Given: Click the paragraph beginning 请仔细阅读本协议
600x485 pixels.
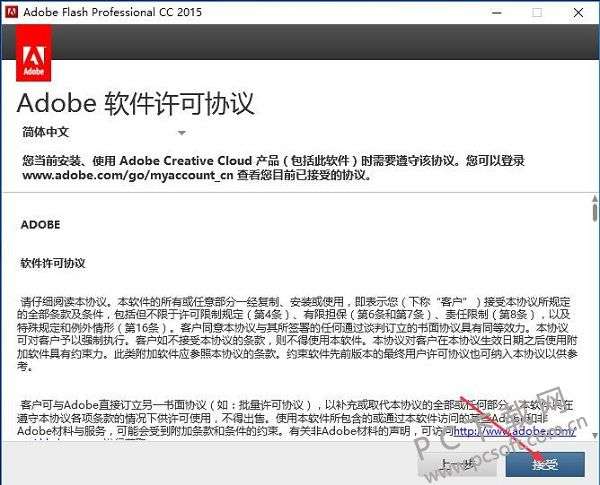Looking at the screenshot, I should [x=297, y=334].
